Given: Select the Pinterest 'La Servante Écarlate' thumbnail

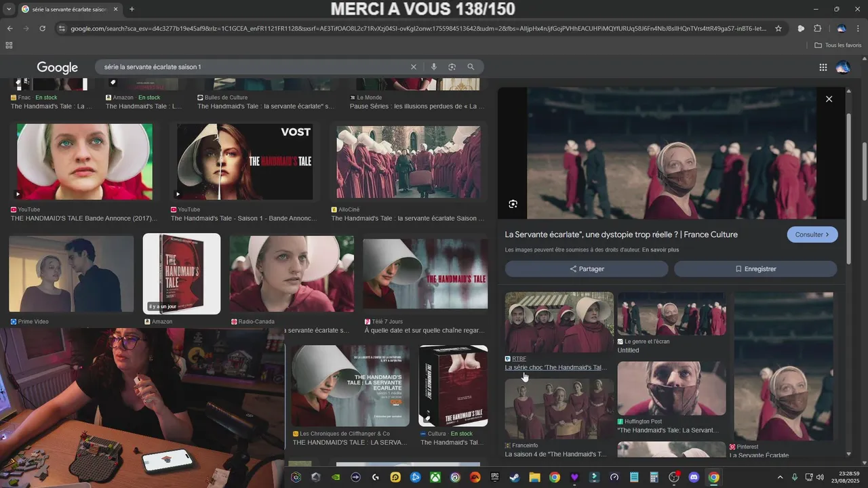Looking at the screenshot, I should (783, 367).
